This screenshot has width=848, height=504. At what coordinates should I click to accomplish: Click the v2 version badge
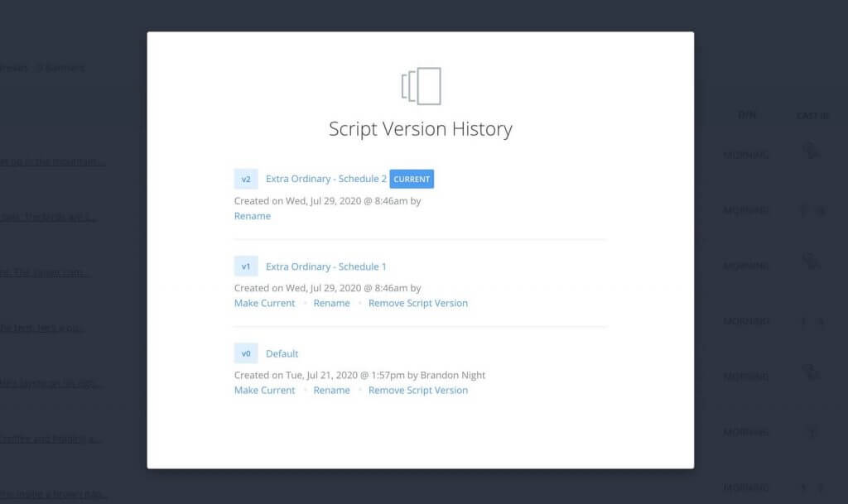point(246,179)
